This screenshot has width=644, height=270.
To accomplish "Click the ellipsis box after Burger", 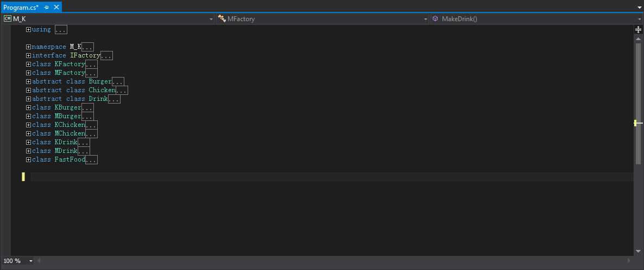I will tap(118, 81).
